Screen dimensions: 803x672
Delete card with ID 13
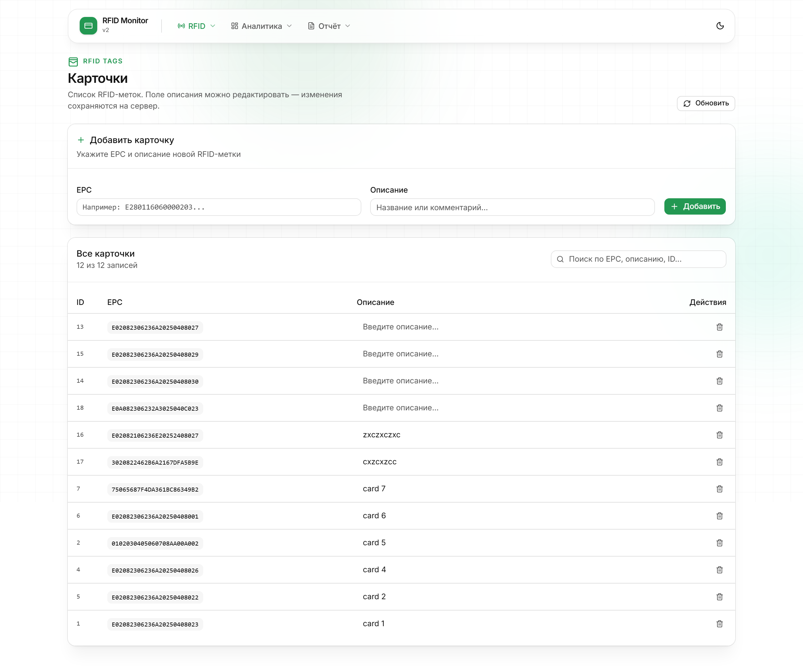[x=719, y=327]
